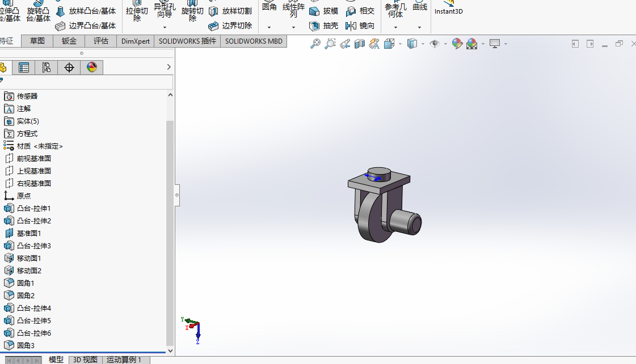636x364 pixels.
Task: Open View Orientation dropdown arrow
Action: (x=400, y=44)
